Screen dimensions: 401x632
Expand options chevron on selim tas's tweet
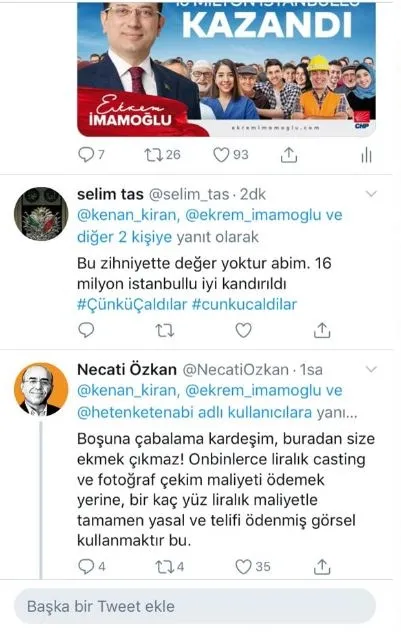(371, 194)
